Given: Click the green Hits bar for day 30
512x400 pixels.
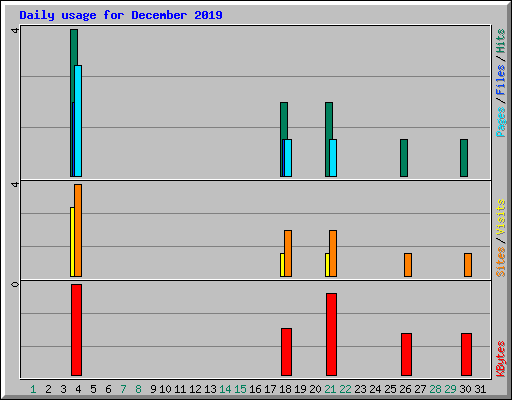Looking at the screenshot, I should 464,158.
